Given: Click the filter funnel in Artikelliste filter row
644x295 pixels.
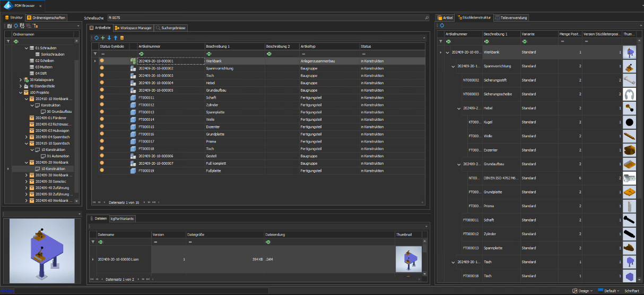Looking at the screenshot, I should (95, 53).
